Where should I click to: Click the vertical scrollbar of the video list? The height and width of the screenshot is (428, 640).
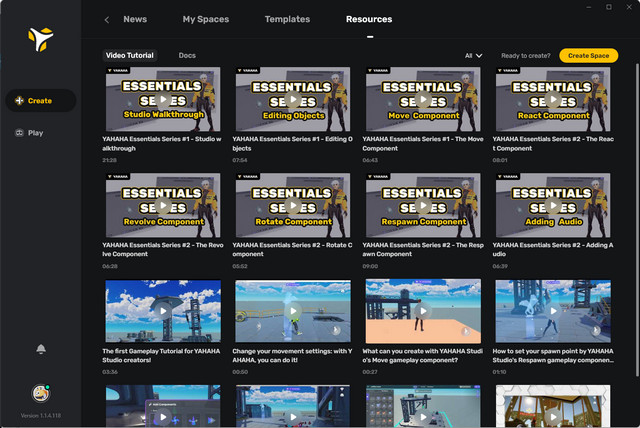click(x=637, y=220)
